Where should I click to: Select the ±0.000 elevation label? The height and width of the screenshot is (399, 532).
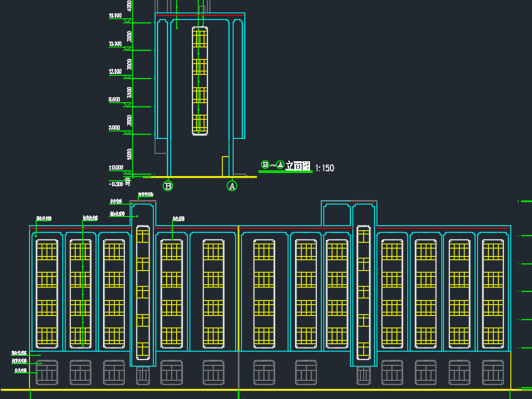[x=116, y=168]
